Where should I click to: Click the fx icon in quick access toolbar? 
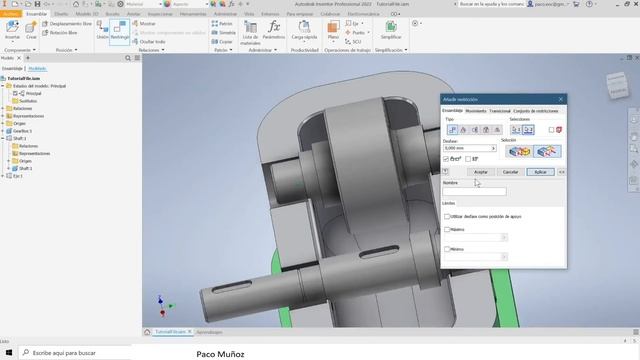[231, 4]
